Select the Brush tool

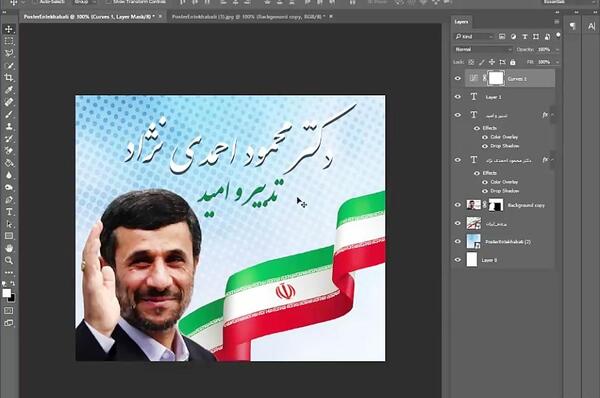pyautogui.click(x=9, y=114)
